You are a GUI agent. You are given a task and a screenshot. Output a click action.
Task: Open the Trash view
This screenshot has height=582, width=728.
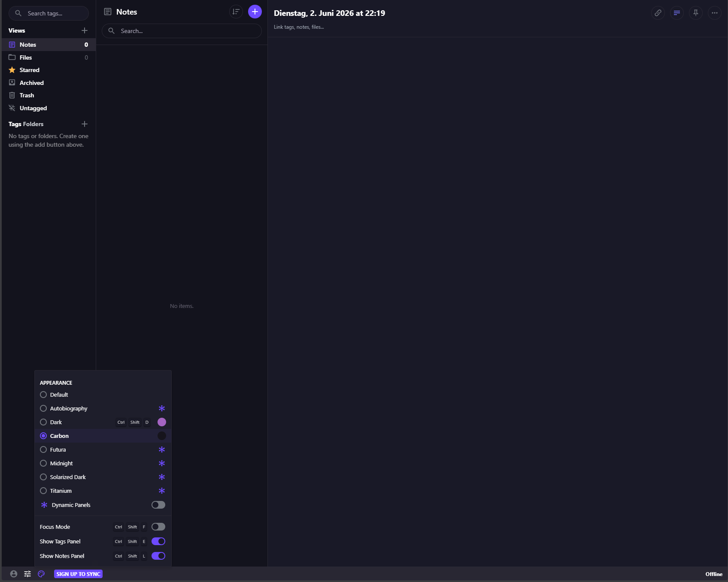[49, 95]
